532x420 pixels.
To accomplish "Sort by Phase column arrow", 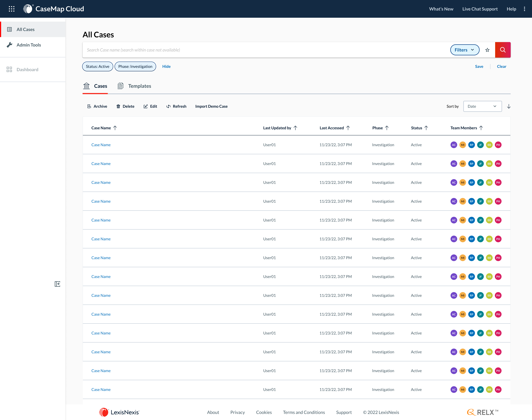I will point(387,128).
